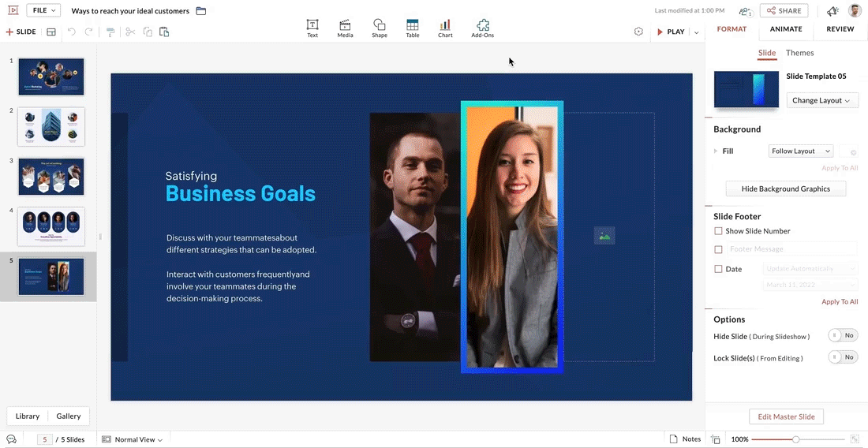This screenshot has width=868, height=448.
Task: Adjust the zoom slider handle
Action: pyautogui.click(x=795, y=439)
